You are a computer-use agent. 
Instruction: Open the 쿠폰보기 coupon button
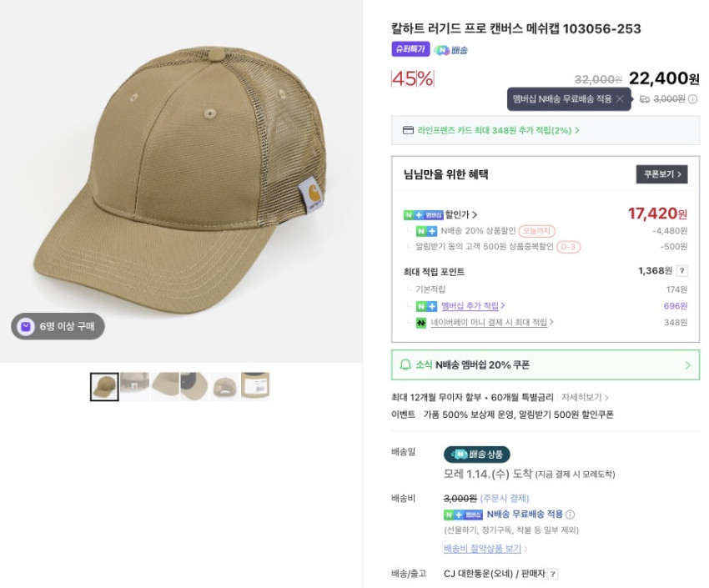[661, 174]
